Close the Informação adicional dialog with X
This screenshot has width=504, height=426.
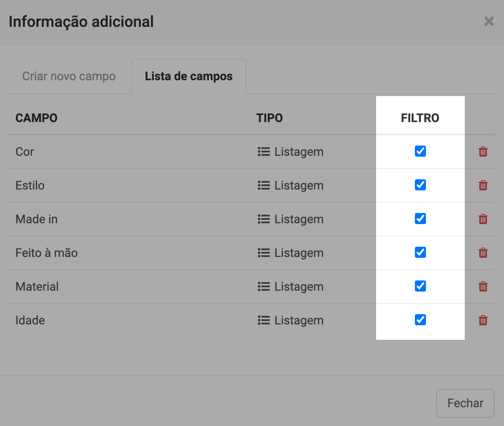[489, 21]
